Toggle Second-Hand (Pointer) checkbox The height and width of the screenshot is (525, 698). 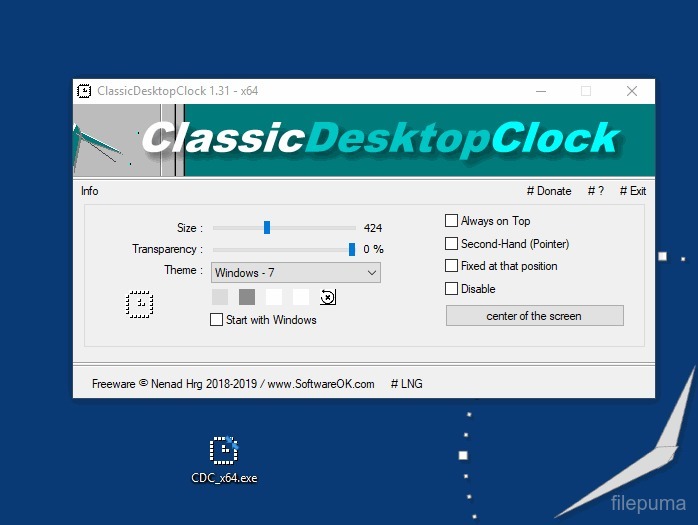(x=452, y=244)
